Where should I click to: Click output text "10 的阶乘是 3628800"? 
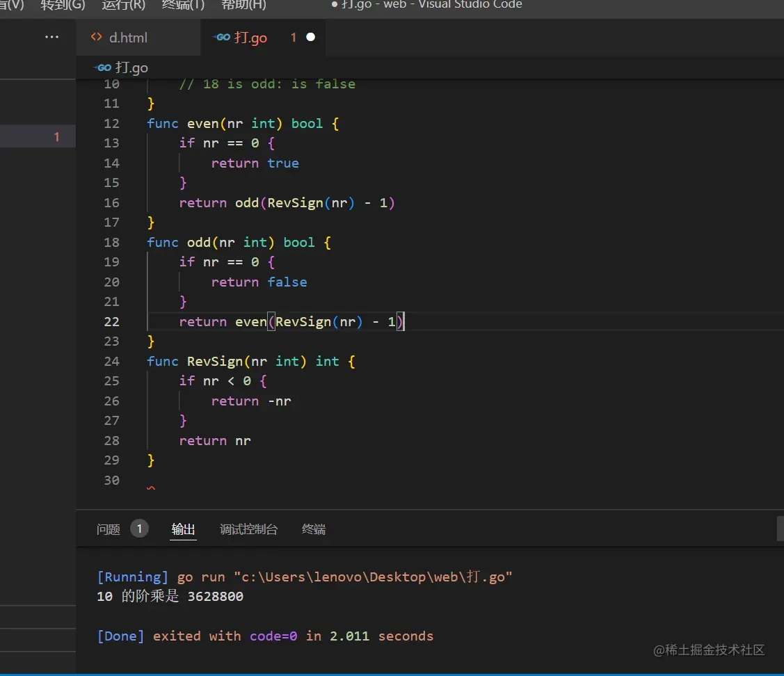tap(170, 596)
